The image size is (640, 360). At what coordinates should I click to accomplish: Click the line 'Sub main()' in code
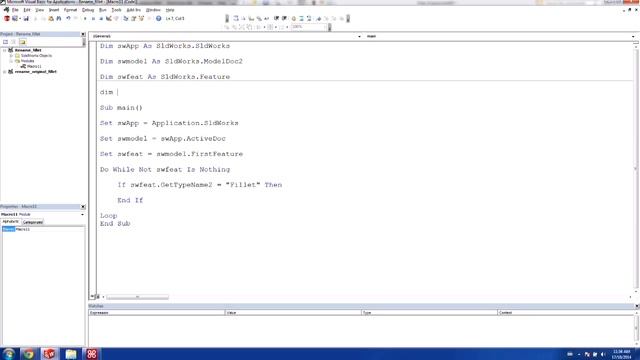[x=121, y=108]
